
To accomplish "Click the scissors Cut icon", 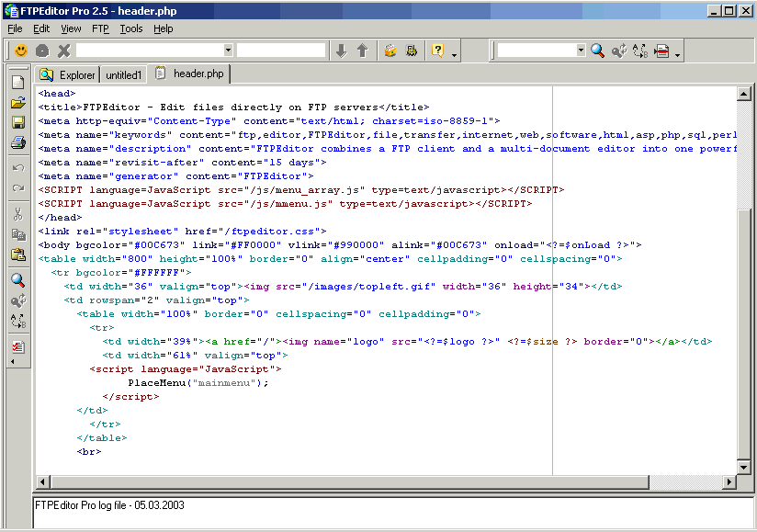I will (x=18, y=214).
